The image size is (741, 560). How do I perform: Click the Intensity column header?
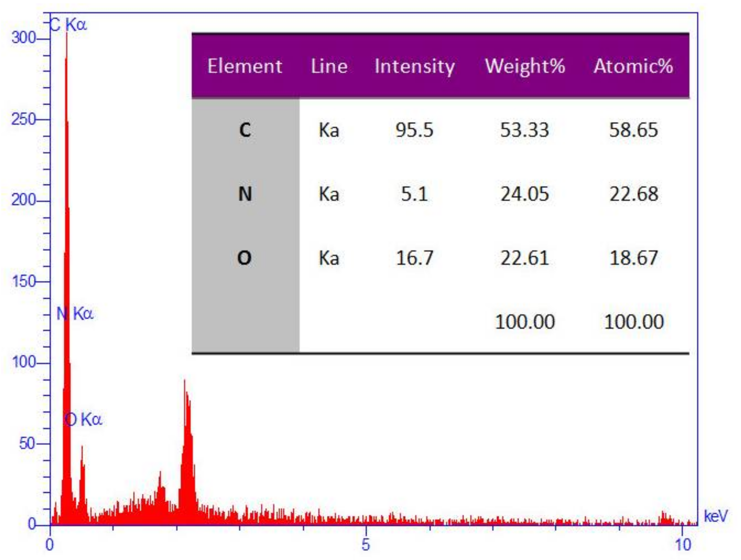click(x=414, y=66)
